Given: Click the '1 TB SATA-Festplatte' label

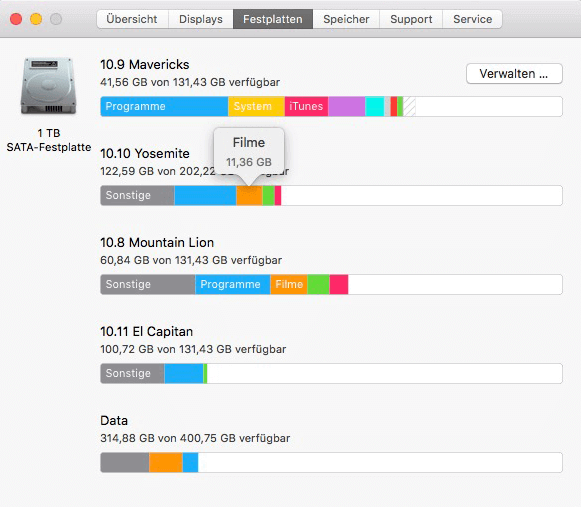Looking at the screenshot, I should pyautogui.click(x=49, y=140).
